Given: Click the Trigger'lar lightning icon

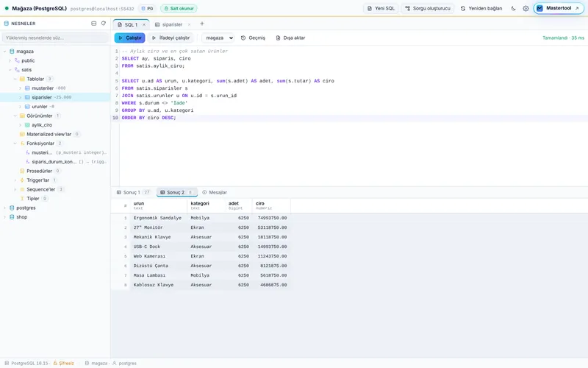Looking at the screenshot, I should (22, 180).
